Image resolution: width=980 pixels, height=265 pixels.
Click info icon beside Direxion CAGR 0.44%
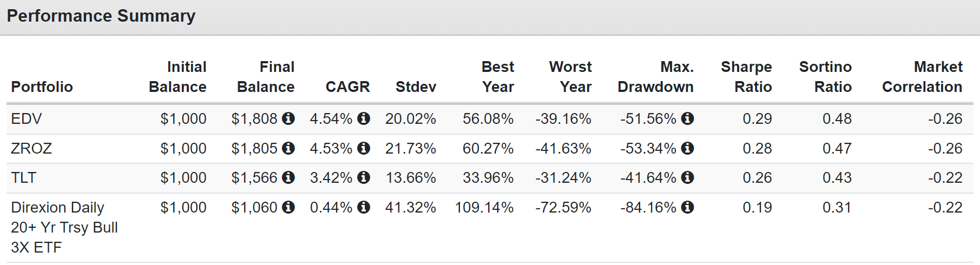[364, 207]
